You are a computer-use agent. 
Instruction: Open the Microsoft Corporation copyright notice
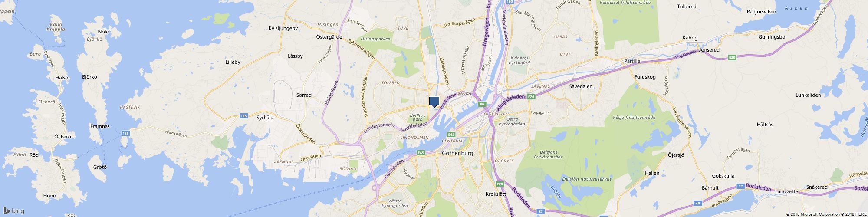[x=811, y=214]
